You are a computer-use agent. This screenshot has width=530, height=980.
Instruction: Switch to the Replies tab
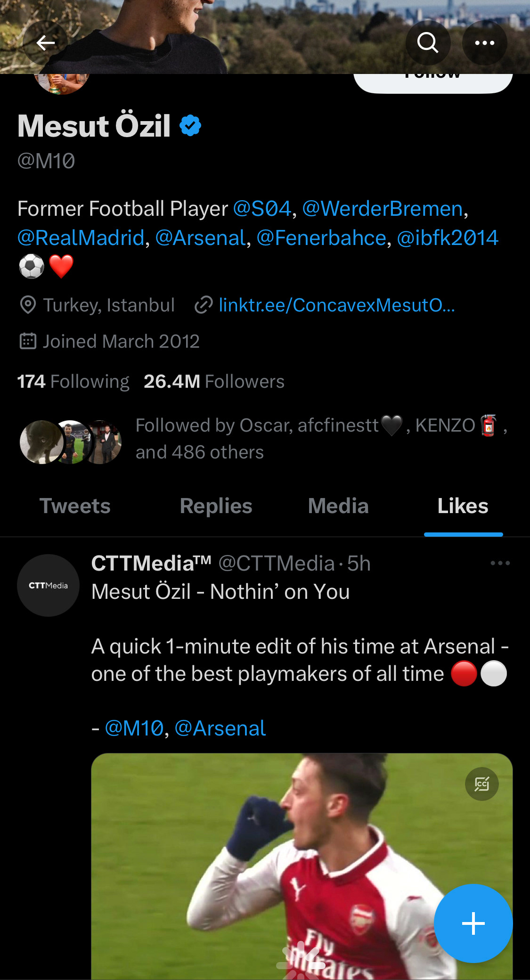216,506
